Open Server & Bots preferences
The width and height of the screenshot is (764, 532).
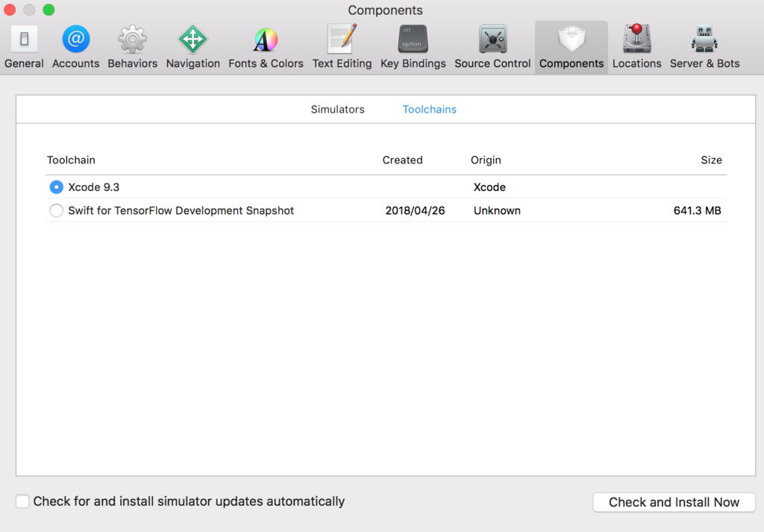click(704, 47)
